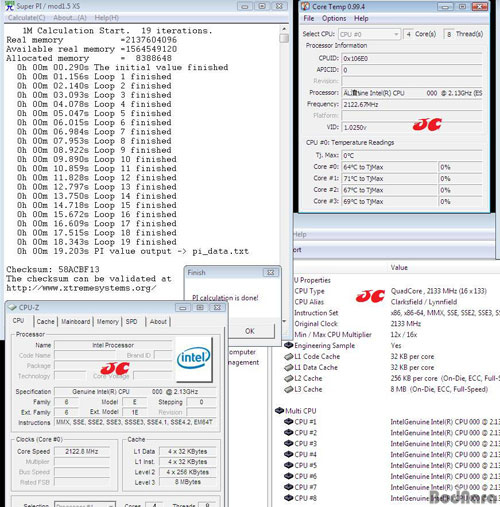Select the L3 Cache chip icon
This screenshot has width=500, height=507.
click(x=288, y=389)
